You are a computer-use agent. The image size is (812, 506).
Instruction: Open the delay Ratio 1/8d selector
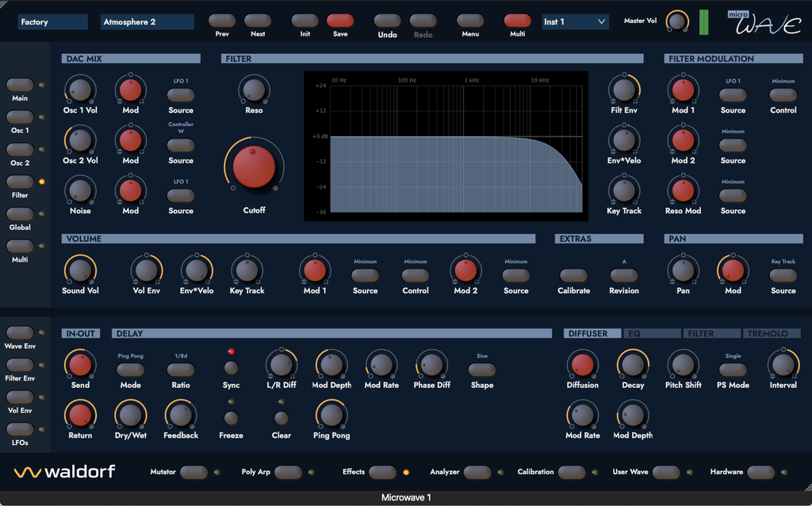pos(181,370)
